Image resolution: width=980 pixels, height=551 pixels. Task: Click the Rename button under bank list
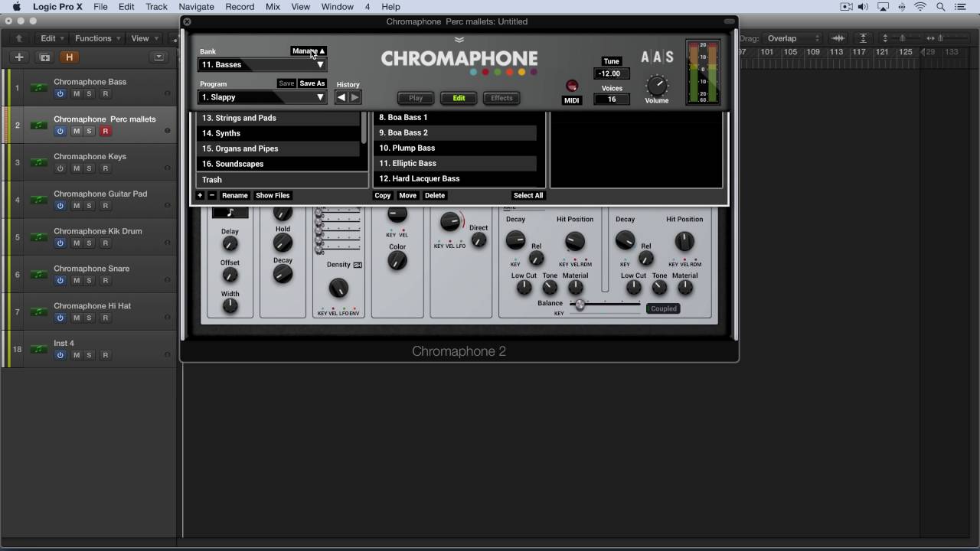pos(234,195)
